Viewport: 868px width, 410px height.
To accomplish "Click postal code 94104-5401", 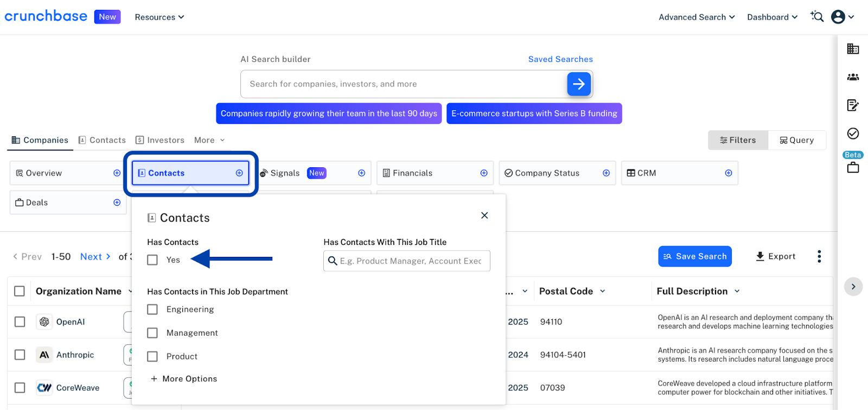I will [x=563, y=355].
